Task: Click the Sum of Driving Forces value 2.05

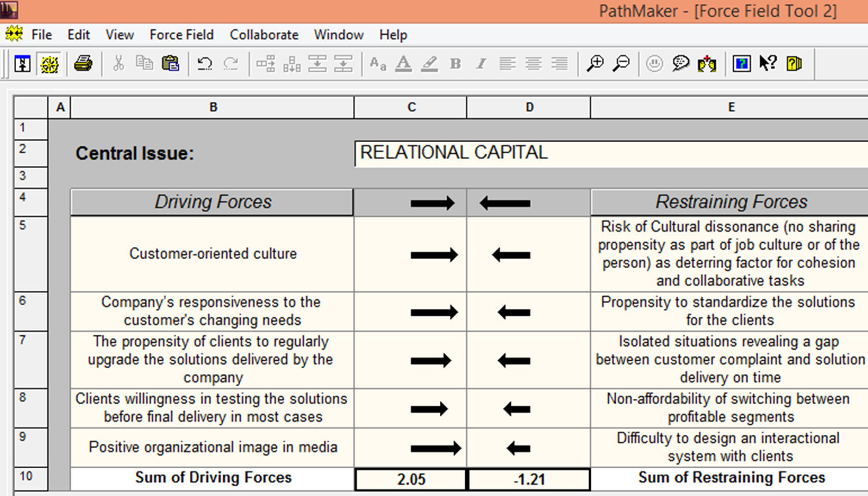Action: pos(411,479)
